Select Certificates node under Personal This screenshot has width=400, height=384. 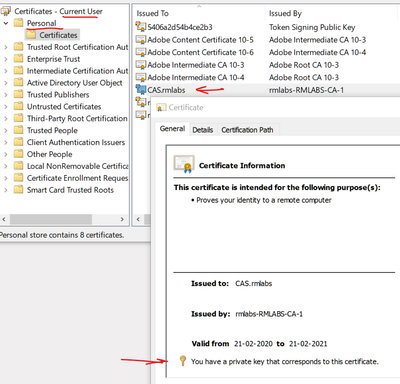point(58,35)
